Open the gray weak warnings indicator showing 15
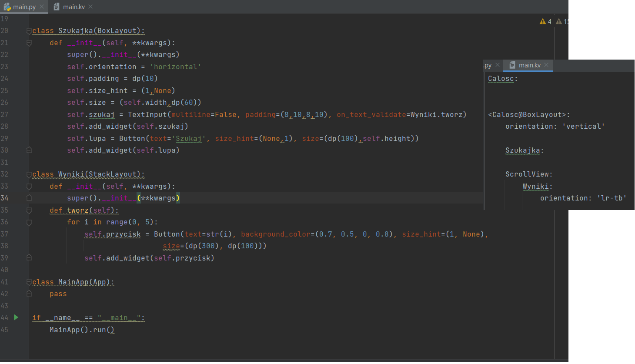The width and height of the screenshot is (635, 364). (x=562, y=21)
